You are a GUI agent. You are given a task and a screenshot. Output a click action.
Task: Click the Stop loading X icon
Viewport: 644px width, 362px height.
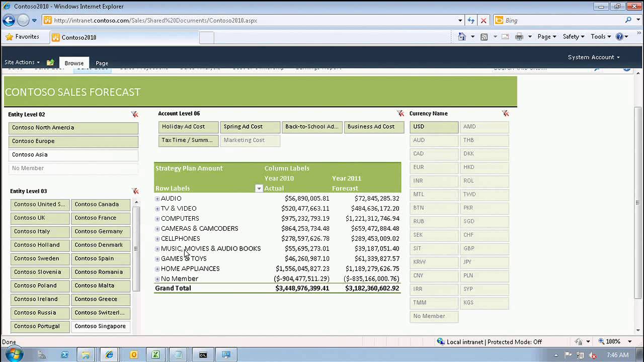(x=484, y=21)
